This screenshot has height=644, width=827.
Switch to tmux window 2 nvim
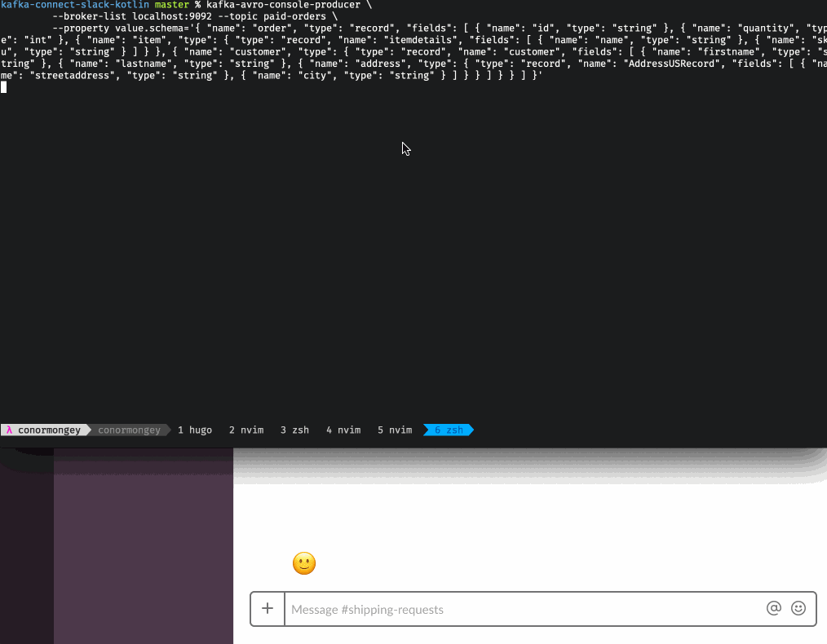tap(246, 430)
